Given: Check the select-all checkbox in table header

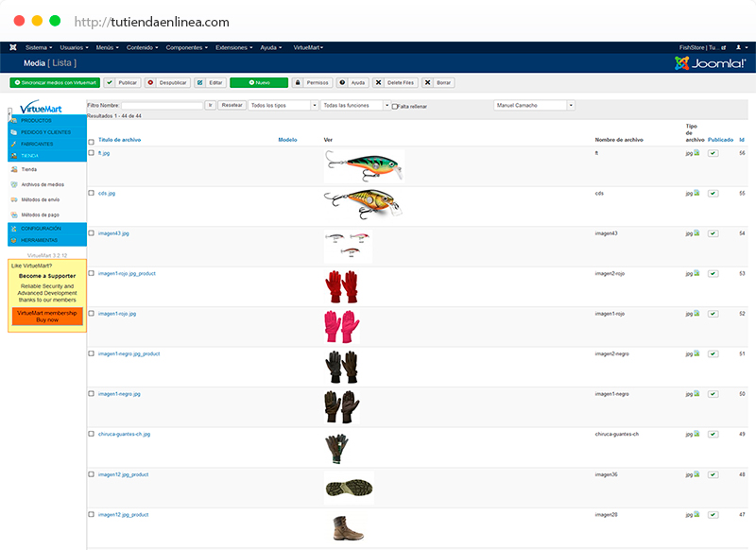Looking at the screenshot, I should point(92,141).
